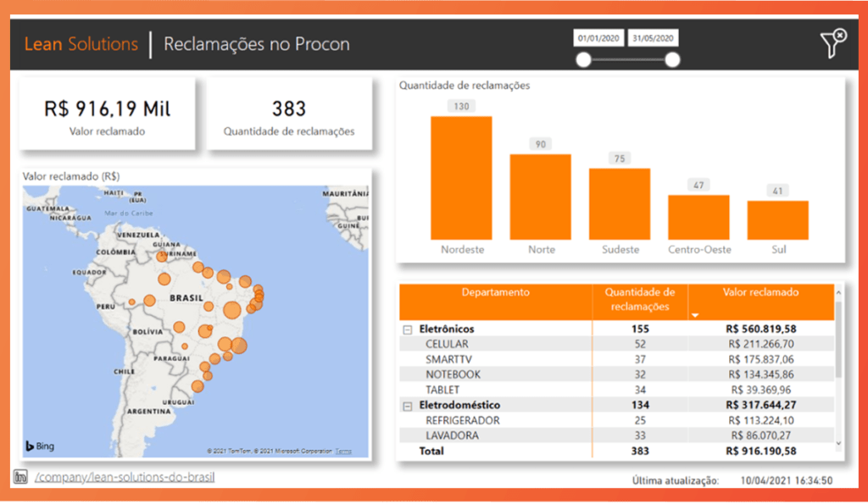Sort table by Departamento column header

[x=495, y=293]
